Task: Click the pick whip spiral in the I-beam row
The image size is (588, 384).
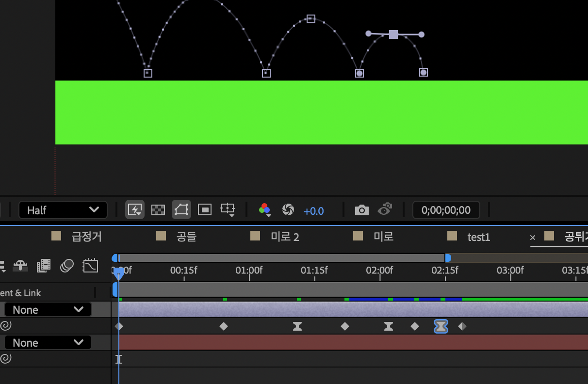Action: [x=5, y=359]
